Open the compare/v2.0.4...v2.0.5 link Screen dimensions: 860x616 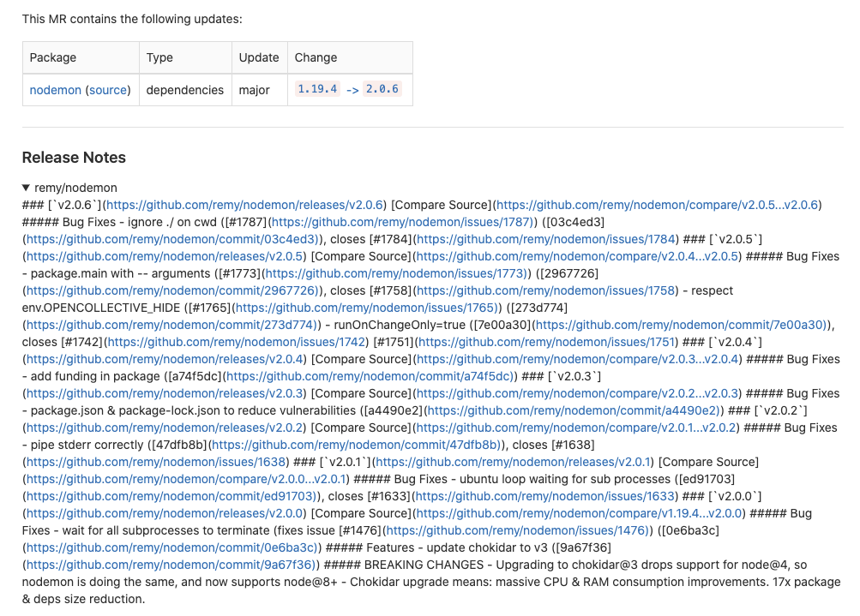tap(578, 256)
